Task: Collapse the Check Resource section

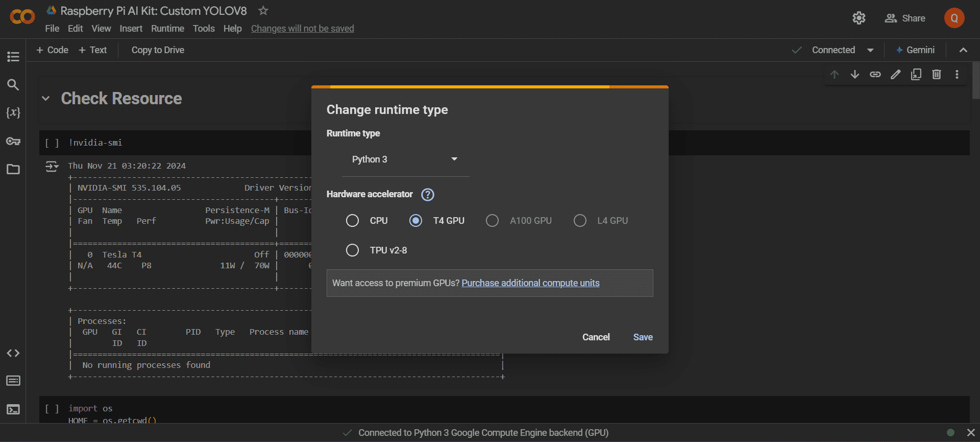Action: point(46,99)
